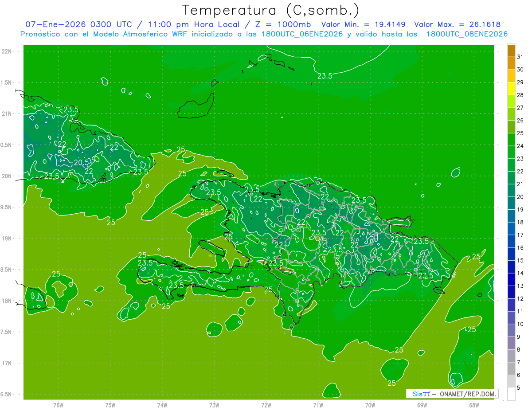Click the colorbar swatch between 28 and 29
The height and width of the screenshot is (411, 532).
click(x=511, y=88)
